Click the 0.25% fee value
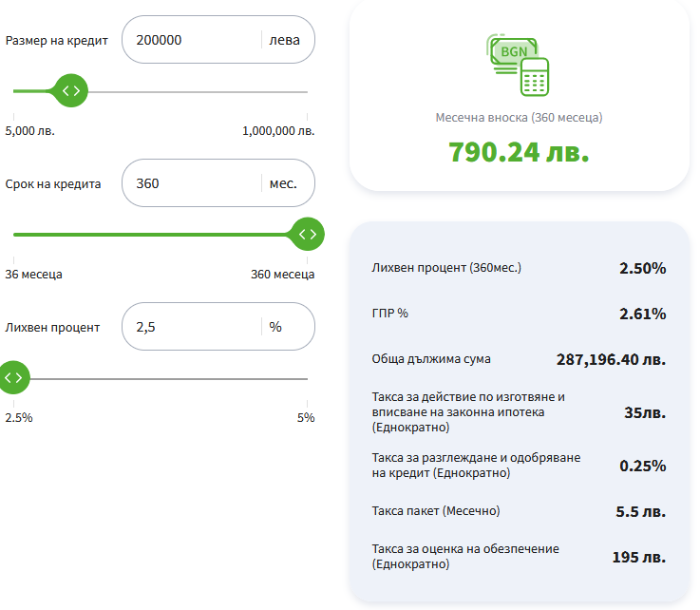Screen dimensions: 700x610 pos(642,466)
